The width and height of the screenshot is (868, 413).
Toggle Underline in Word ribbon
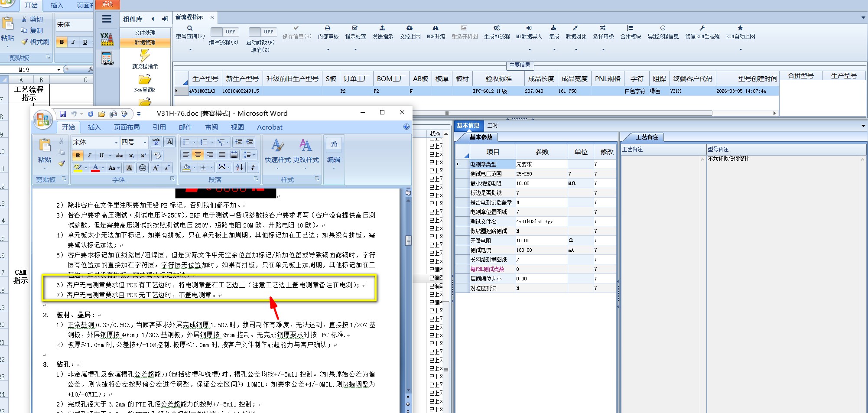tap(101, 156)
